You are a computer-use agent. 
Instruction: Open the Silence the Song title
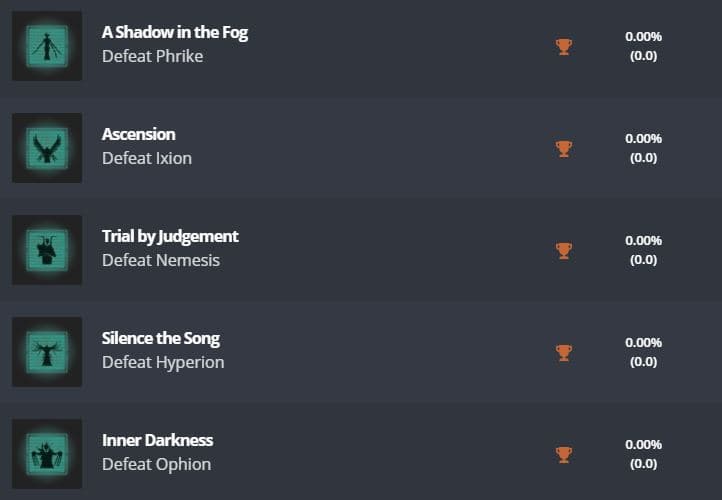coord(160,338)
